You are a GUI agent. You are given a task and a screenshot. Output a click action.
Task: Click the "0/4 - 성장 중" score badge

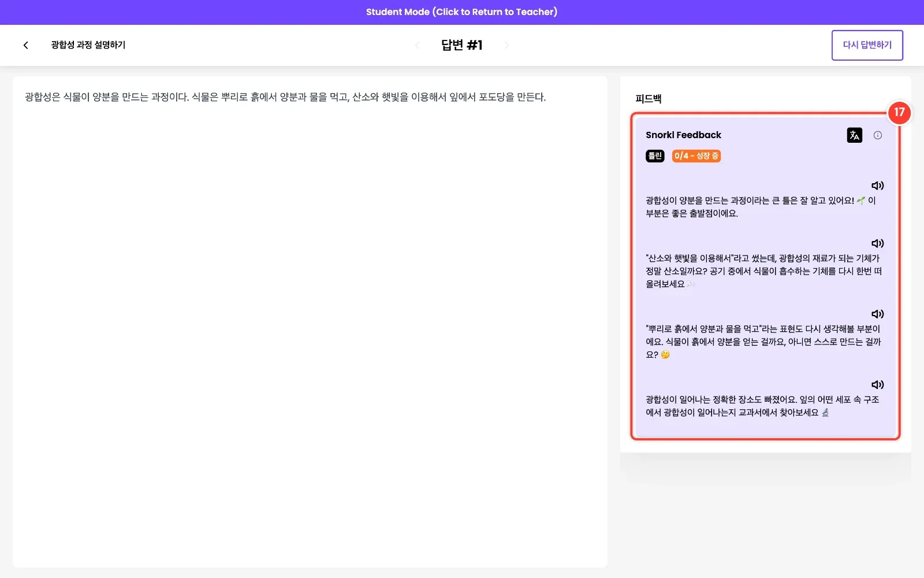696,156
